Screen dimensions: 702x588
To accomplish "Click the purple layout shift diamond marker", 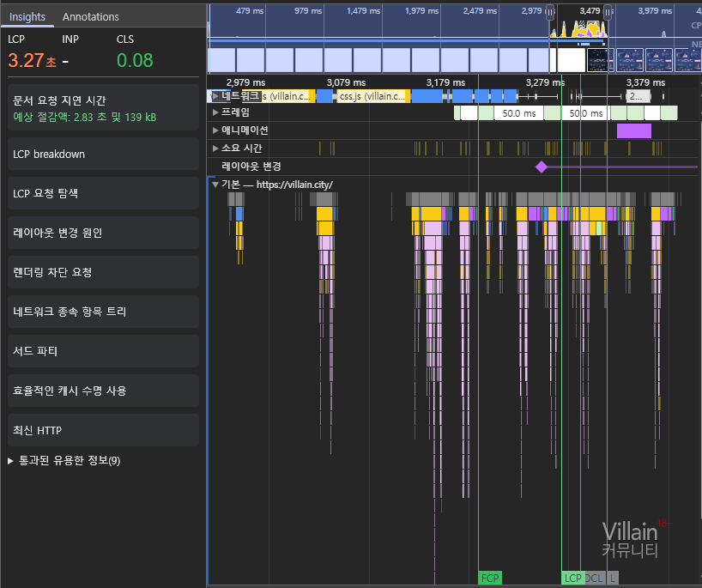I will (x=541, y=167).
